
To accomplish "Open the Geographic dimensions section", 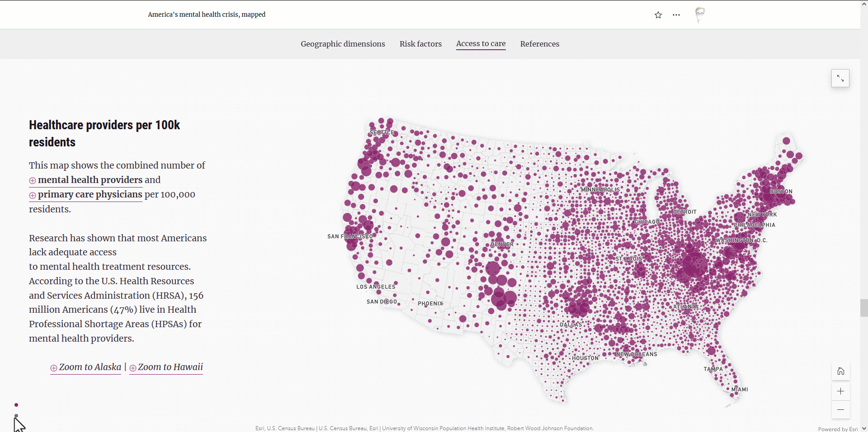I will click(343, 44).
